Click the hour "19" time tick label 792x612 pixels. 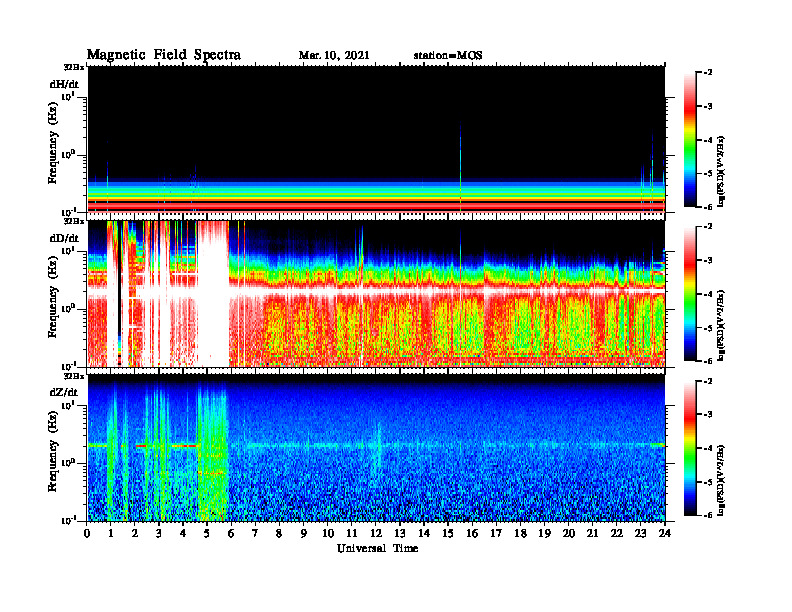coord(544,533)
